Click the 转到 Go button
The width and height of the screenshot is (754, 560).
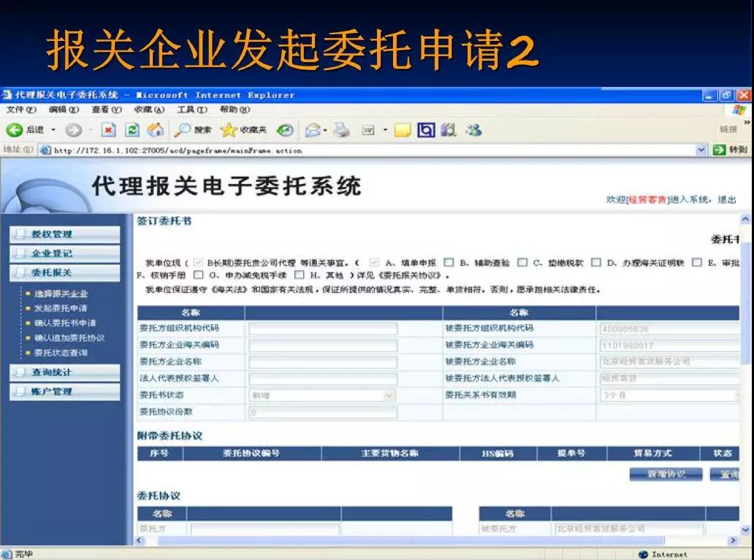[731, 150]
